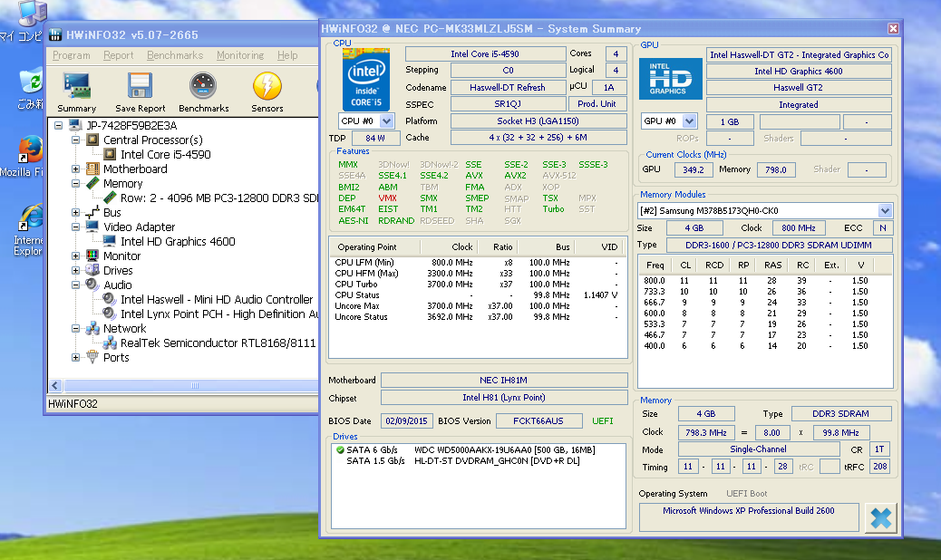
Task: Select Intel HD Graphics 4600 in the tree
Action: 178,242
